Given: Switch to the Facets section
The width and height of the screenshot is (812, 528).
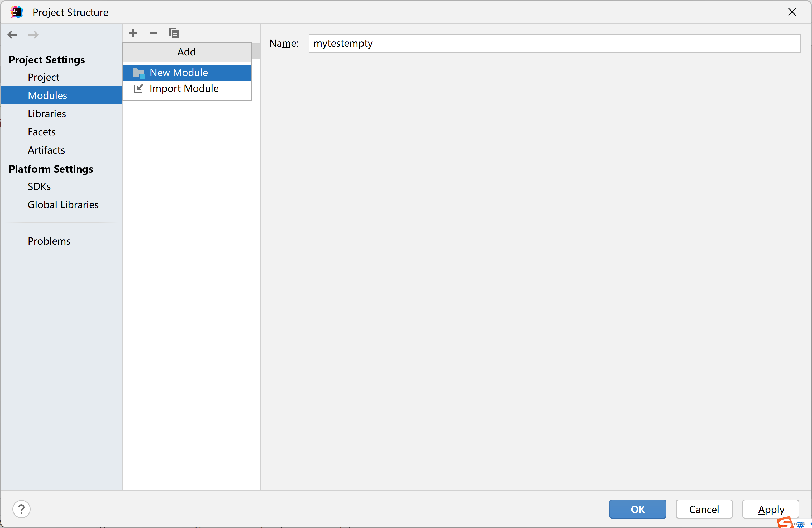Looking at the screenshot, I should 42,132.
